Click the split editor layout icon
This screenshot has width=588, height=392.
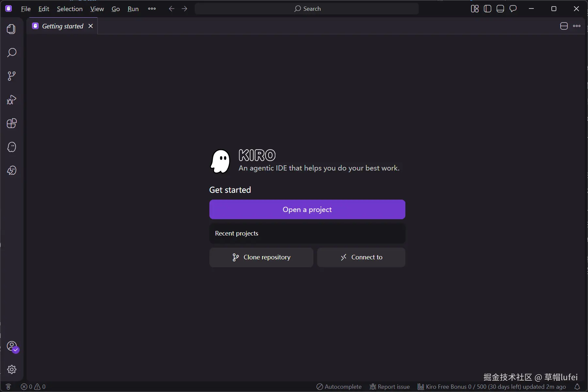[x=564, y=26]
